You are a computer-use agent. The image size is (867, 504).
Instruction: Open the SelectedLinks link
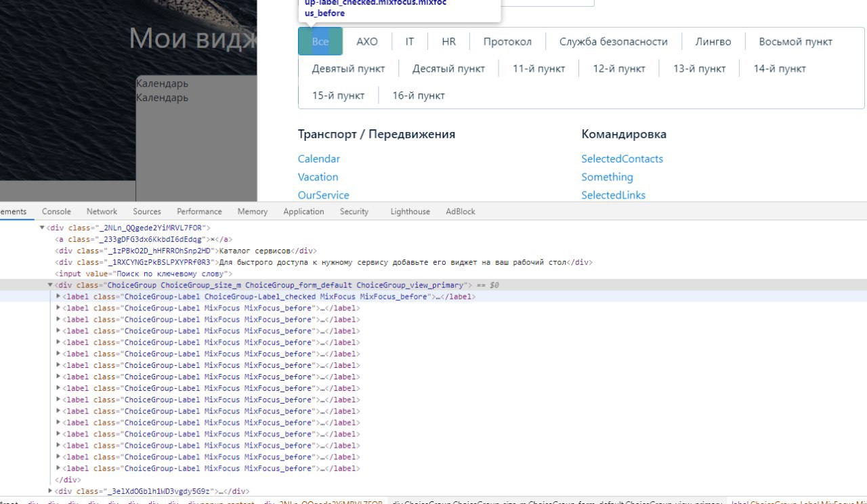click(613, 195)
